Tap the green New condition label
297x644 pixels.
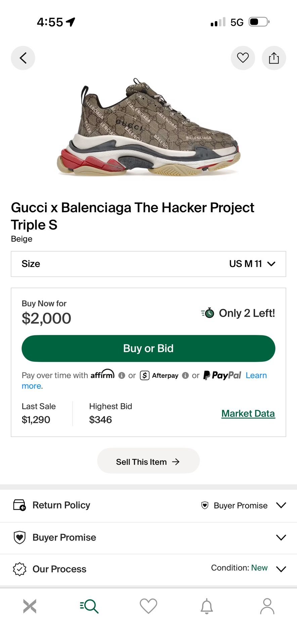click(x=259, y=568)
